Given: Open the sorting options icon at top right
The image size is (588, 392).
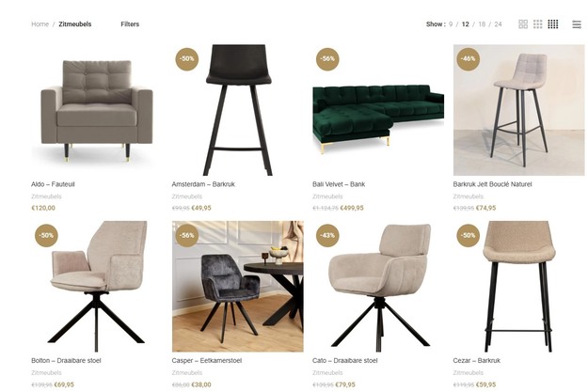Looking at the screenshot, I should [577, 24].
